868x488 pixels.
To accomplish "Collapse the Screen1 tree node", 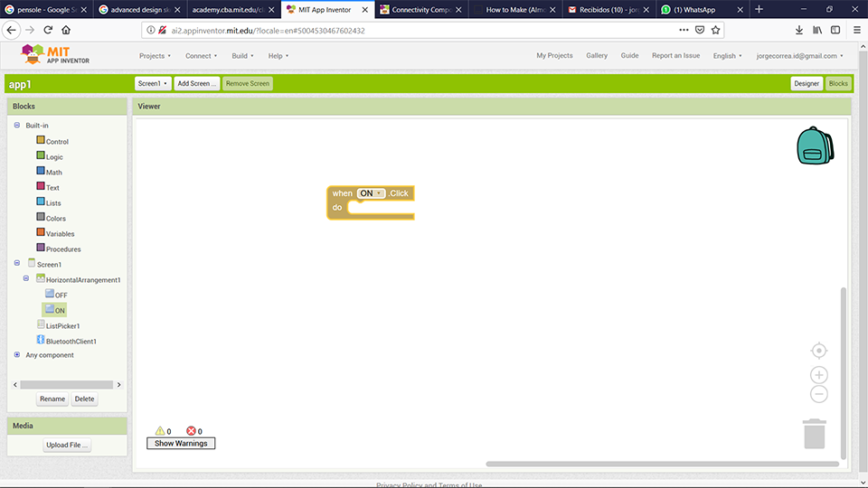I will coord(17,263).
